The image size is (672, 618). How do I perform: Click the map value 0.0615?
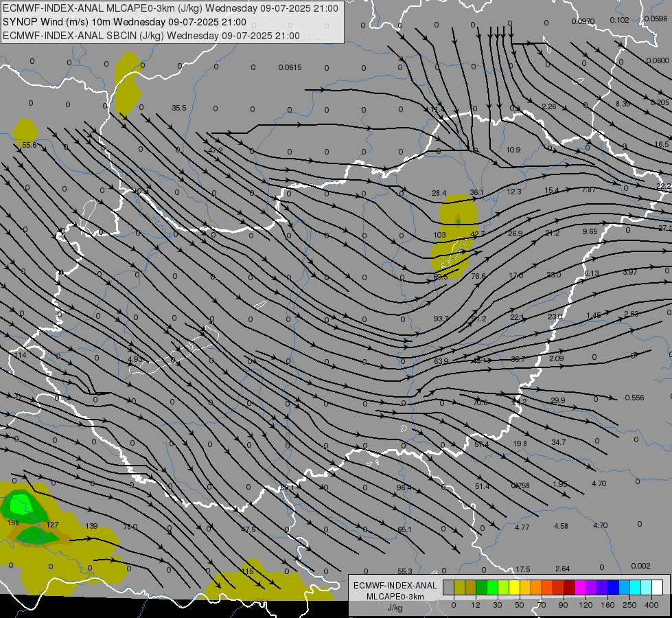(x=290, y=67)
